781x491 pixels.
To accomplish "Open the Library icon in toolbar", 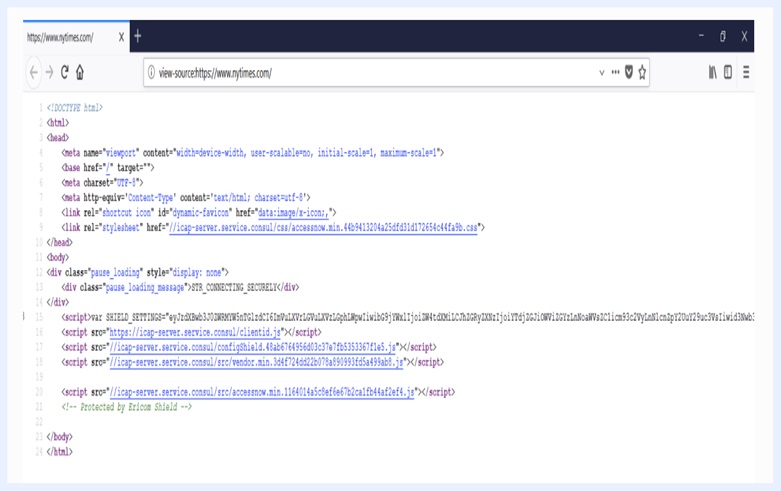I will tap(713, 72).
